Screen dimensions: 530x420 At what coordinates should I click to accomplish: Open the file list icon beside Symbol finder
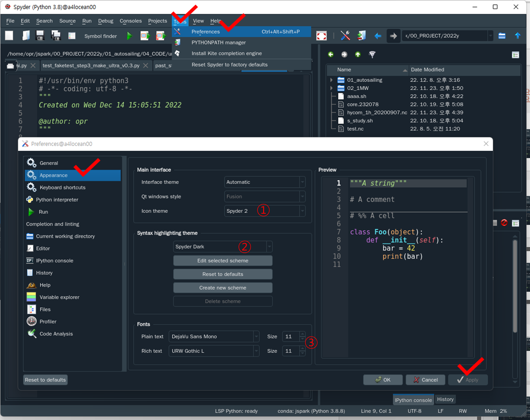pos(72,36)
